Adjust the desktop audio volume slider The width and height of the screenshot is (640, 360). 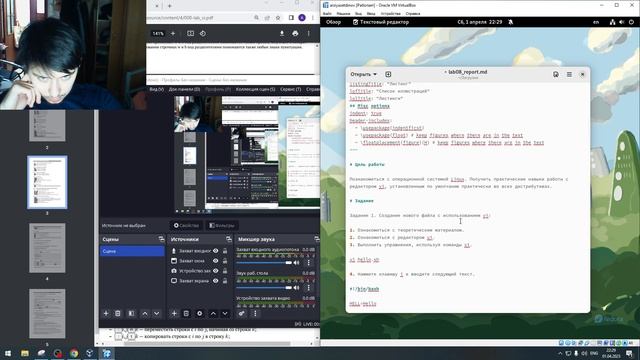pyautogui.click(x=264, y=287)
